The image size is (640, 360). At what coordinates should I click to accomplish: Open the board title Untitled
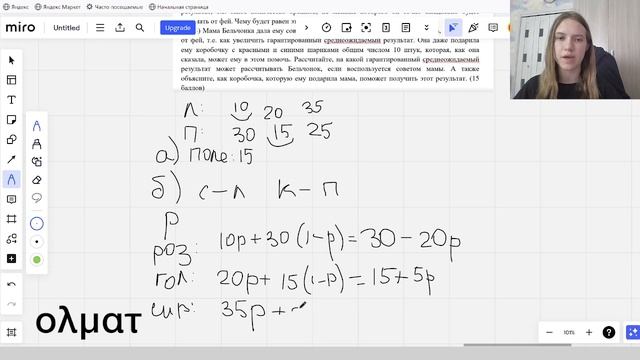tap(67, 28)
